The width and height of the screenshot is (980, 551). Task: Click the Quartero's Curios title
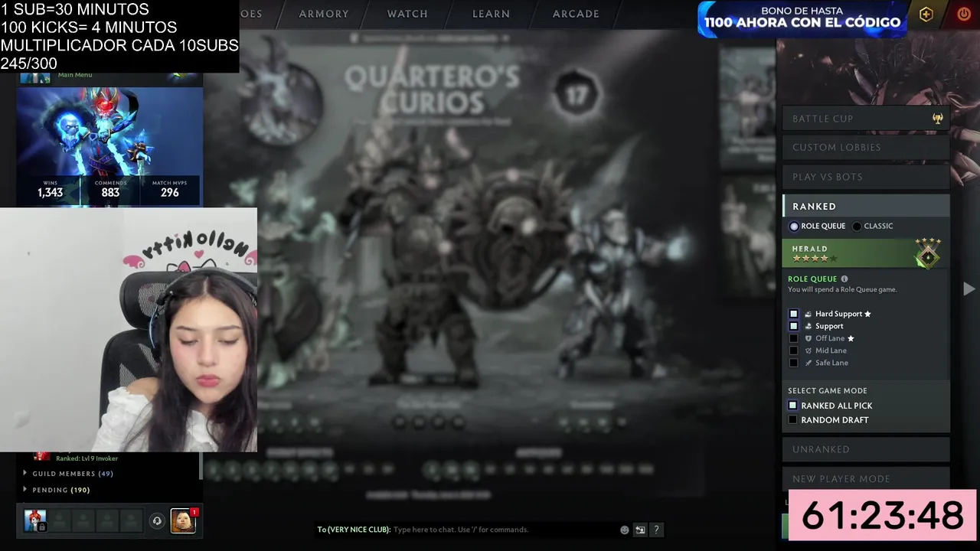pos(433,90)
